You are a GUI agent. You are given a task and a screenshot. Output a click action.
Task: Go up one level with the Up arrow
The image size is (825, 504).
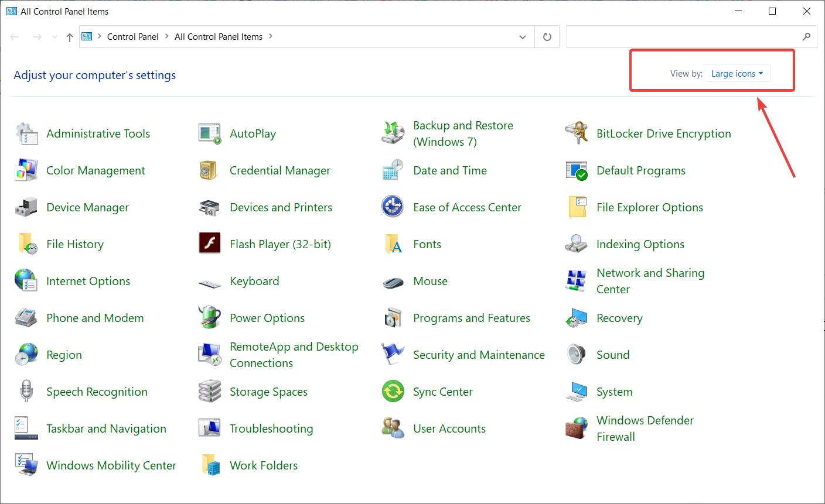coord(70,37)
